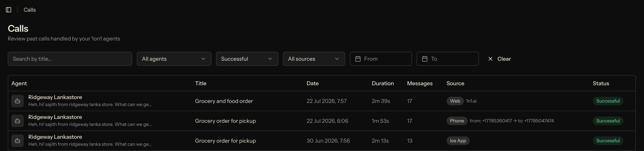This screenshot has height=151, width=644.
Task: Open the Successful status filter dropdown
Action: pos(247,59)
